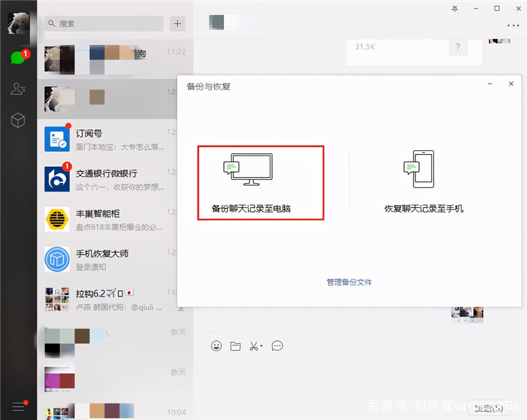This screenshot has width=527, height=420.
Task: Open the three-dot chat info menu
Action: point(513,26)
